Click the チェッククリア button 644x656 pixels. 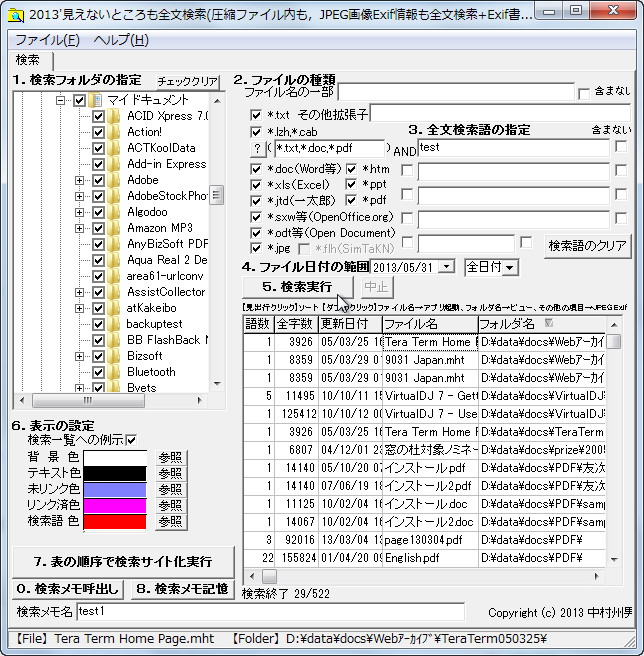click(x=187, y=82)
